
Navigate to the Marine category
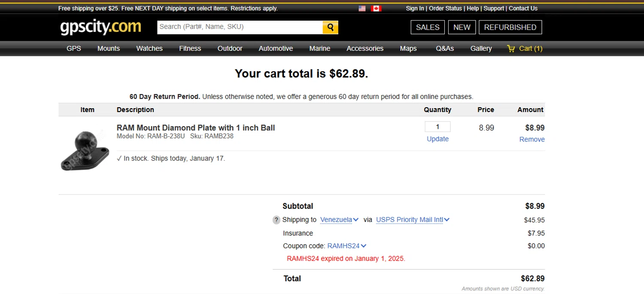319,48
